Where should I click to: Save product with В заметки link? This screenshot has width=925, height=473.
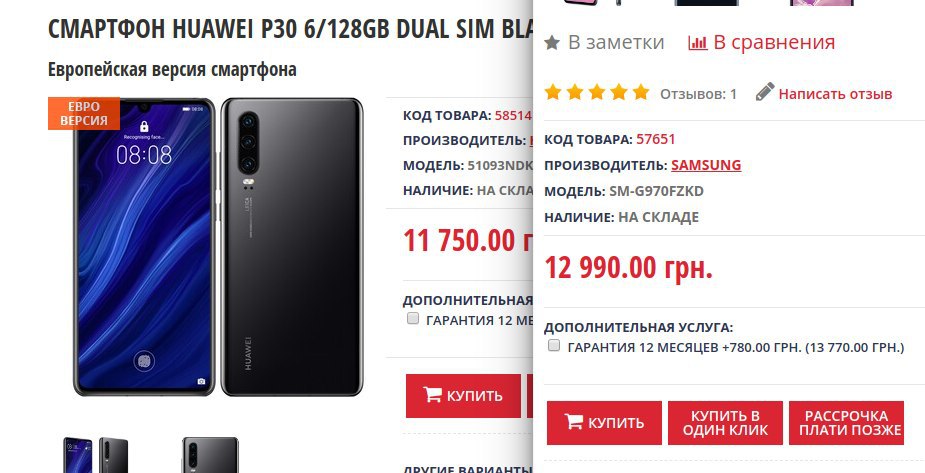(x=616, y=42)
